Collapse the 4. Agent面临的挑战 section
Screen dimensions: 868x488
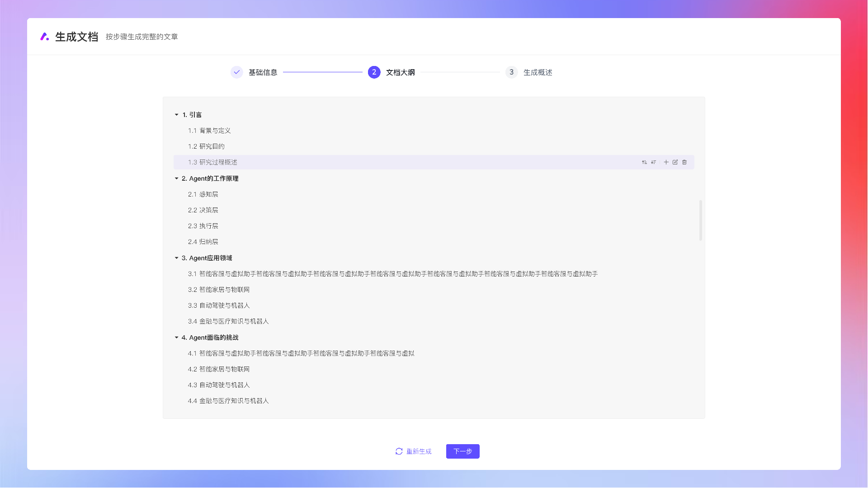[x=176, y=338]
